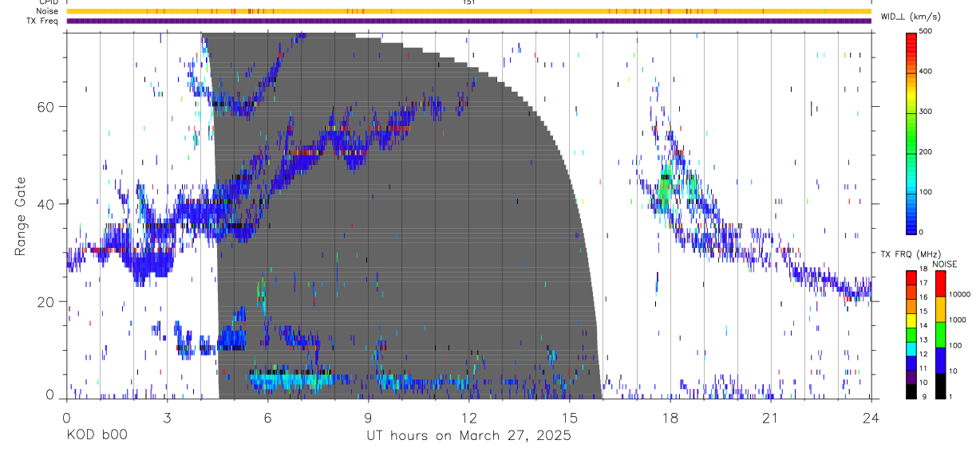
Task: Click the 14 label on TX FRQ legend
Action: click(x=924, y=327)
